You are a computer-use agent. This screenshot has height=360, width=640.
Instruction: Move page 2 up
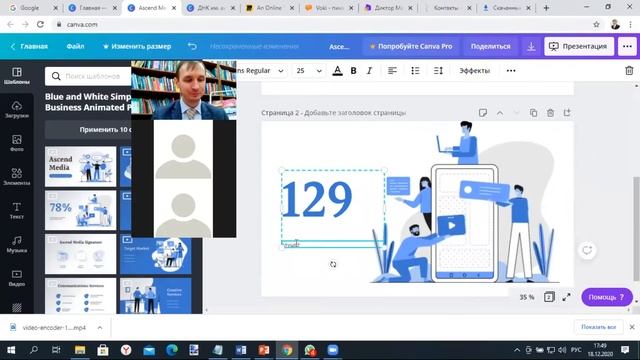(x=500, y=113)
